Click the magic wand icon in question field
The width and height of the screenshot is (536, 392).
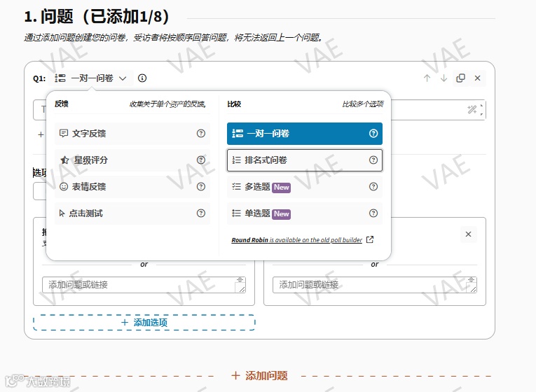472,110
